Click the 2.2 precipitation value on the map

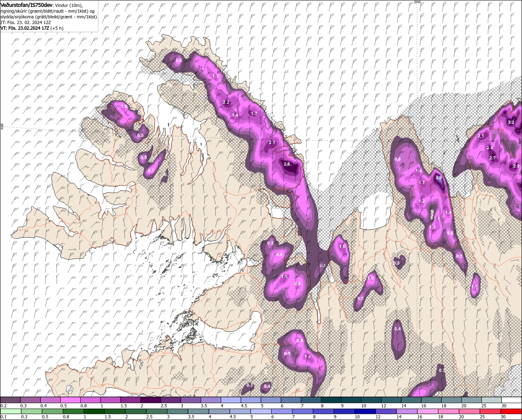coord(226,102)
